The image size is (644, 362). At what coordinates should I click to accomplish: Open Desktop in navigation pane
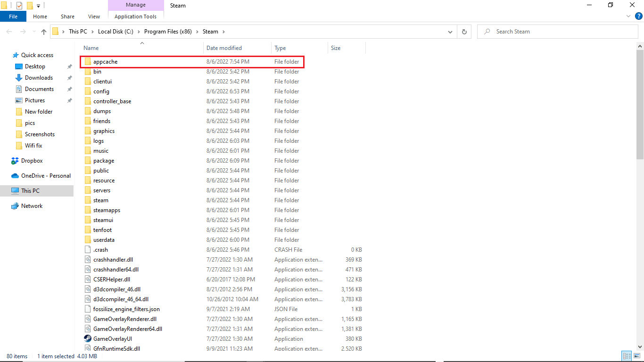(x=35, y=66)
